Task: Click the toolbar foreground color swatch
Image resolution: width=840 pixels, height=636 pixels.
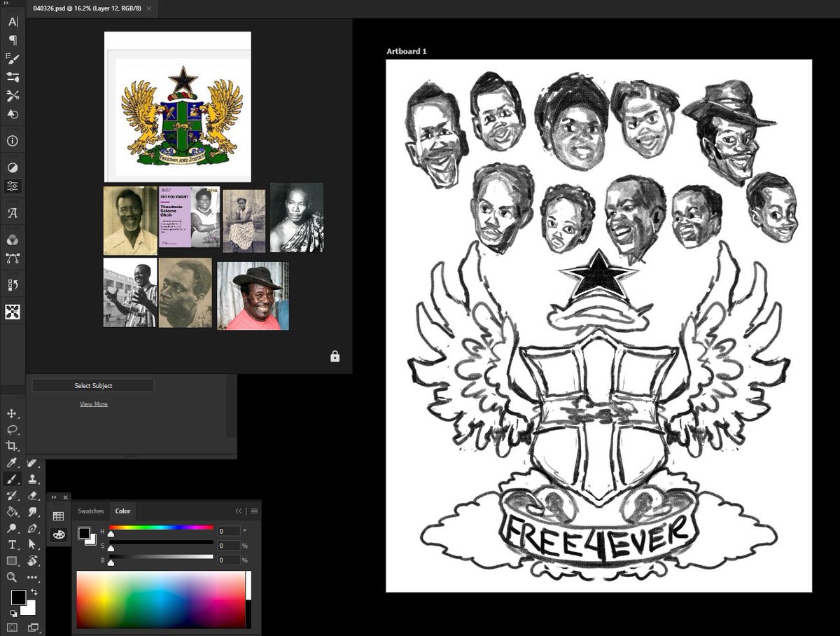Action: [x=18, y=597]
